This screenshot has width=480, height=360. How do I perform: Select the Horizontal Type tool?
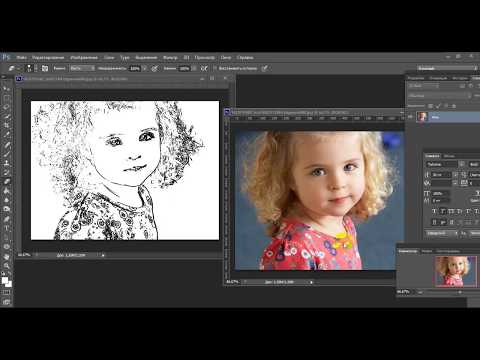pyautogui.click(x=6, y=228)
